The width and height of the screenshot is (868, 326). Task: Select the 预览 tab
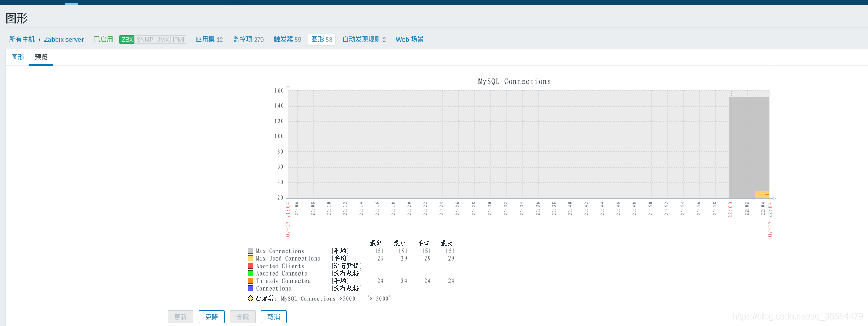(41, 57)
